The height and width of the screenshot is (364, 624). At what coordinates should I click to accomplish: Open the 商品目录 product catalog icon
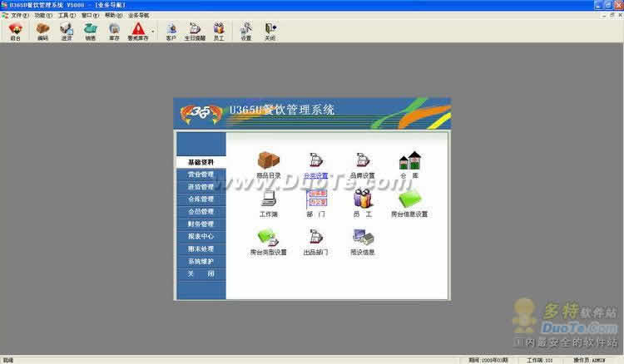pos(268,159)
